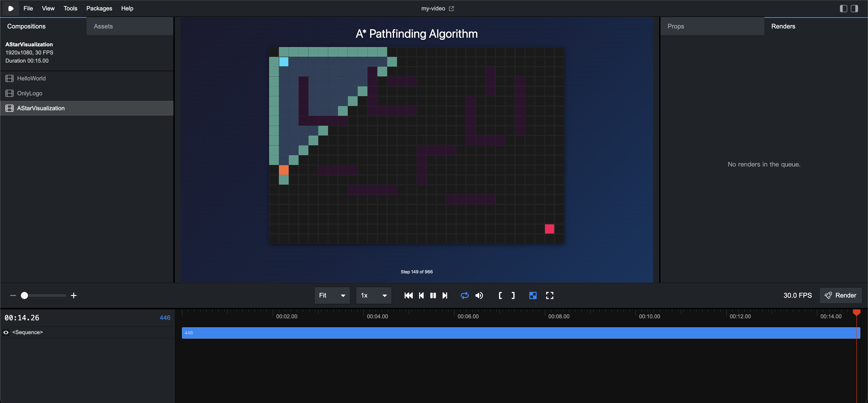The width and height of the screenshot is (868, 403).
Task: Switch to the Props tab
Action: pyautogui.click(x=676, y=26)
